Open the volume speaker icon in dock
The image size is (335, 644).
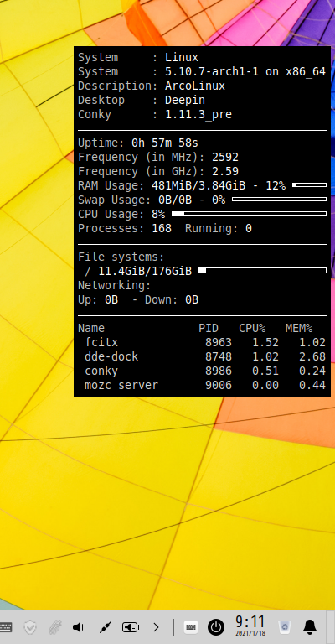(79, 626)
